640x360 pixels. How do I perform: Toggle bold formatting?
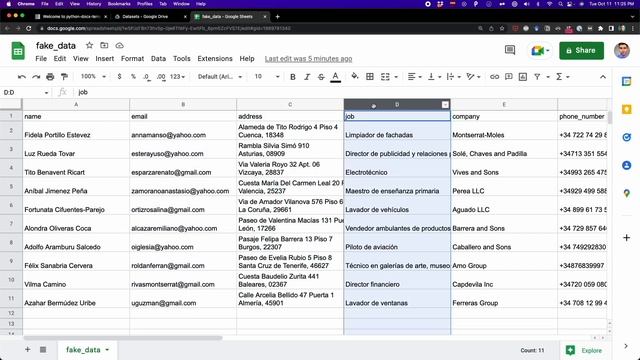(x=293, y=77)
